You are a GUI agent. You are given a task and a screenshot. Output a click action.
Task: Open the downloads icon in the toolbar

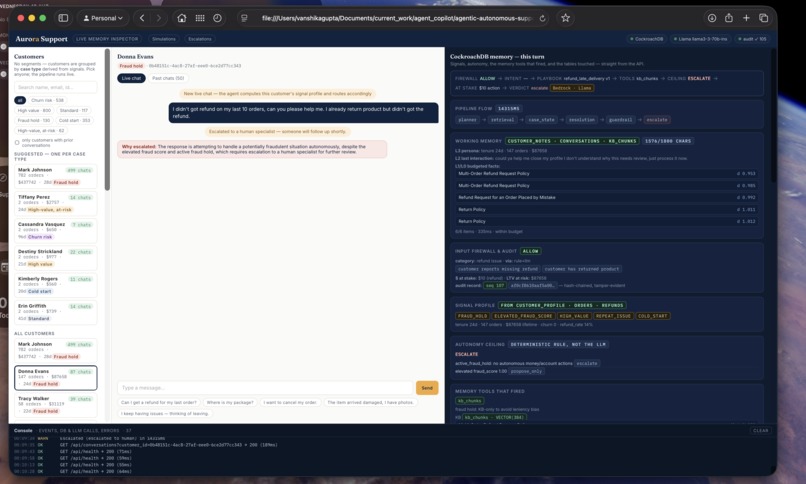click(711, 18)
